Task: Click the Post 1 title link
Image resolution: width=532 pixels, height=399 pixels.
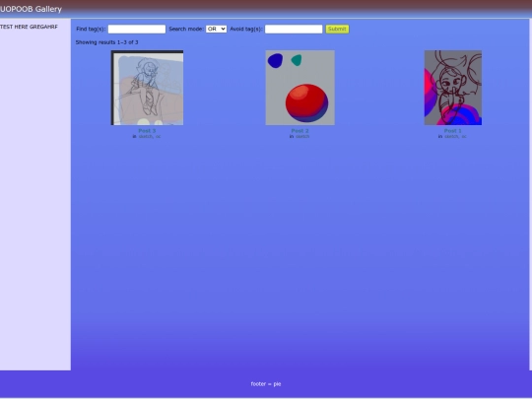Action: (453, 131)
